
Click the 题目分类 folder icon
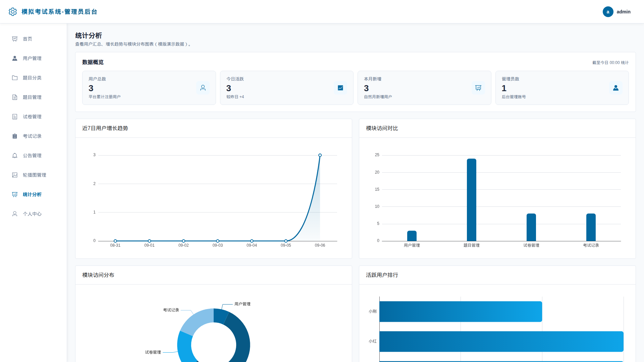click(x=15, y=78)
